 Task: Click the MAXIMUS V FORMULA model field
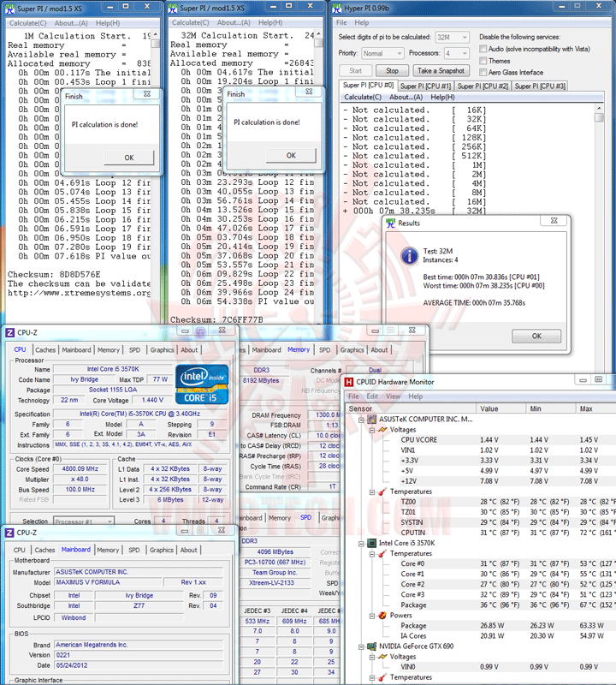tap(108, 582)
